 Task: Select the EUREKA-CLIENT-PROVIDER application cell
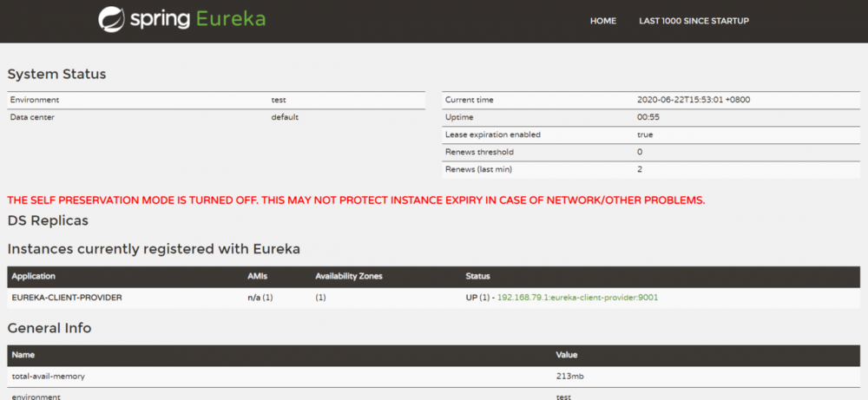(67, 298)
